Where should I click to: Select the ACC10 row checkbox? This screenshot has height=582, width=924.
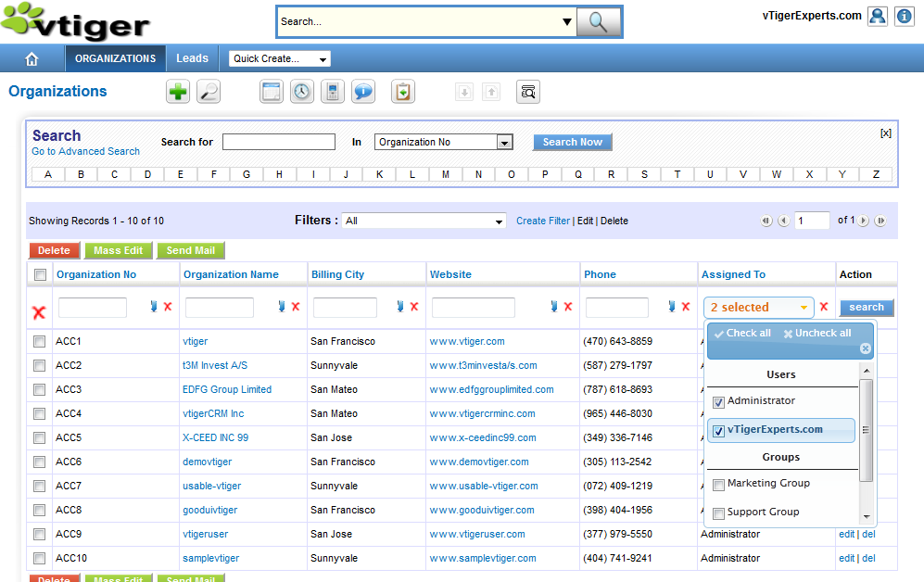(x=40, y=559)
